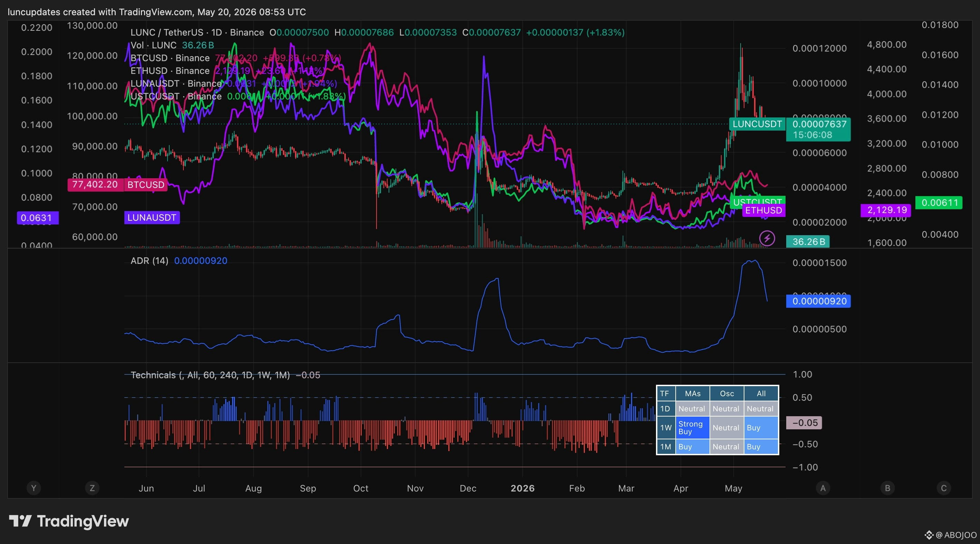
Task: Click the Jun label on time axis
Action: click(146, 488)
